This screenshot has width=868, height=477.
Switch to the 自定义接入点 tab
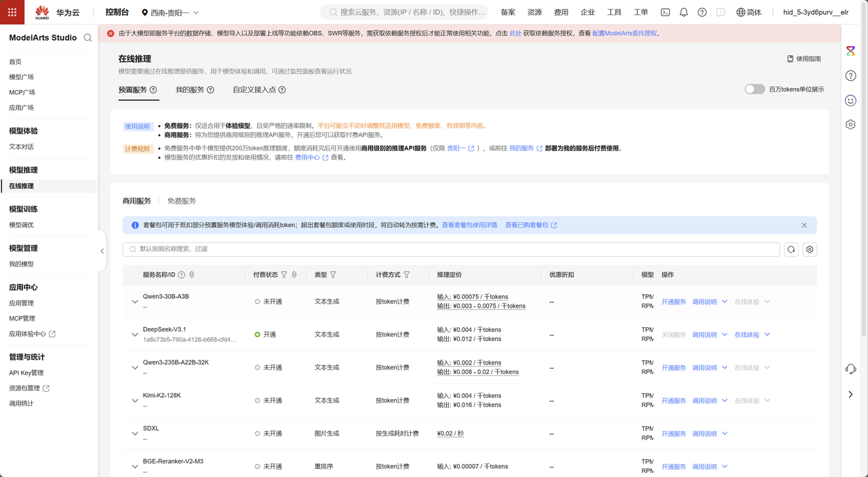[254, 89]
